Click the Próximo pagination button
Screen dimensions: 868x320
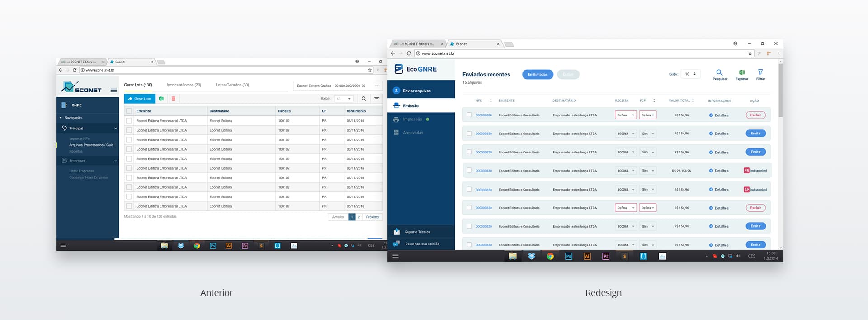373,217
